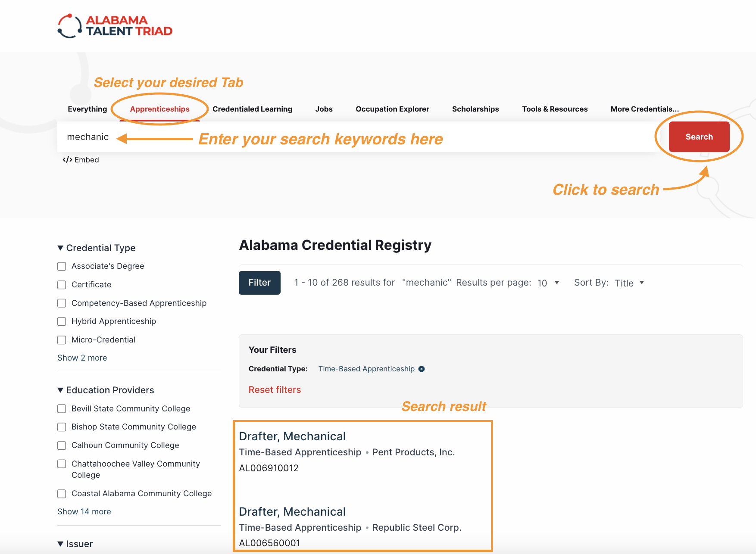Screen dimensions: 756x554
Task: Select the Occupation Explorer tab
Action: point(392,109)
